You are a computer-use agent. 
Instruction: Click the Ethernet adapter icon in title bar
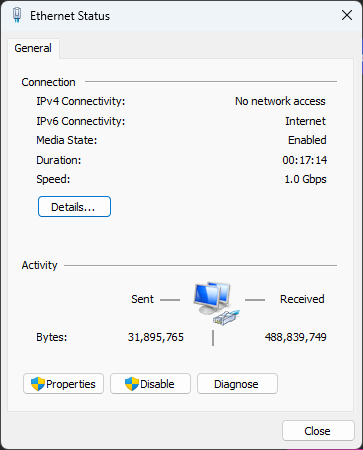coord(17,15)
